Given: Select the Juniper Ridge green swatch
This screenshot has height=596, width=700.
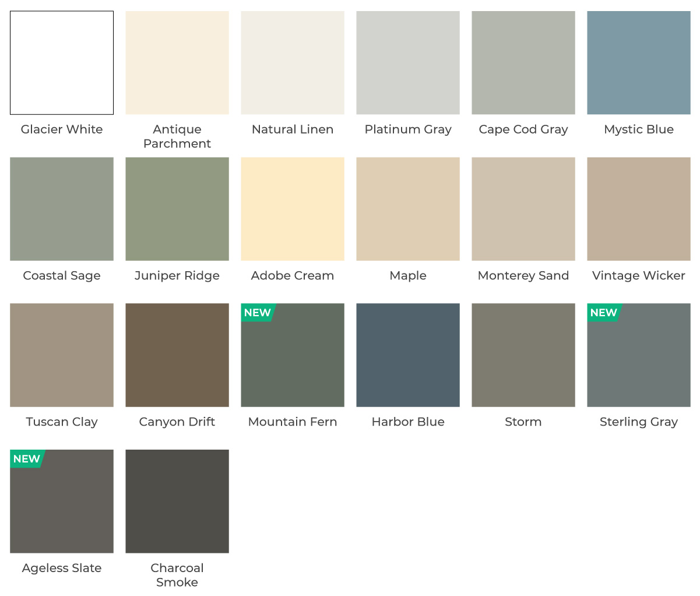Looking at the screenshot, I should pyautogui.click(x=177, y=208).
